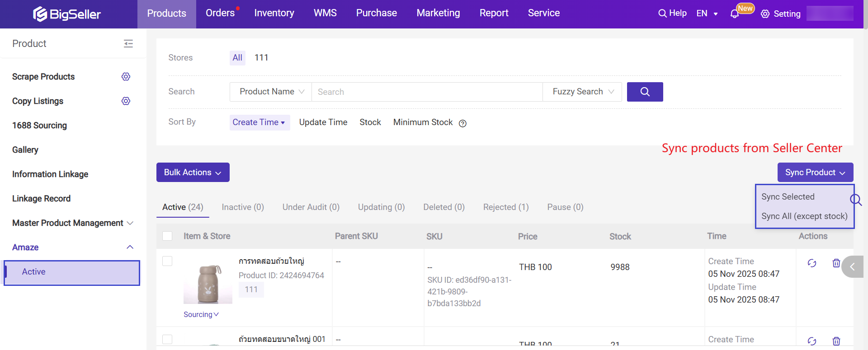Open the Fuzzy Search dropdown
The height and width of the screenshot is (350, 868).
[582, 92]
